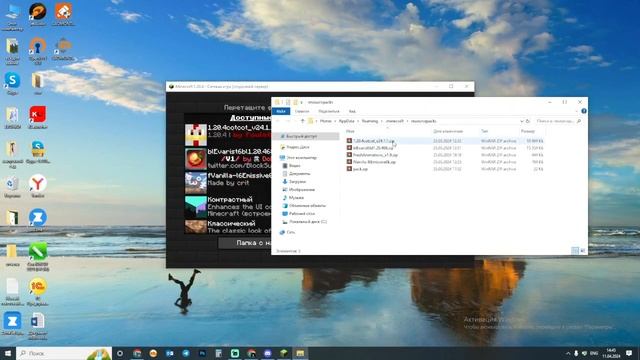
Task: Click the Explorer help question mark icon
Action: (584, 111)
